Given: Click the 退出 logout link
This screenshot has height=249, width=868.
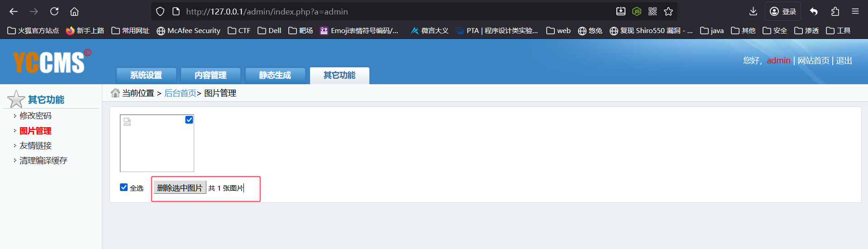Looking at the screenshot, I should point(844,61).
